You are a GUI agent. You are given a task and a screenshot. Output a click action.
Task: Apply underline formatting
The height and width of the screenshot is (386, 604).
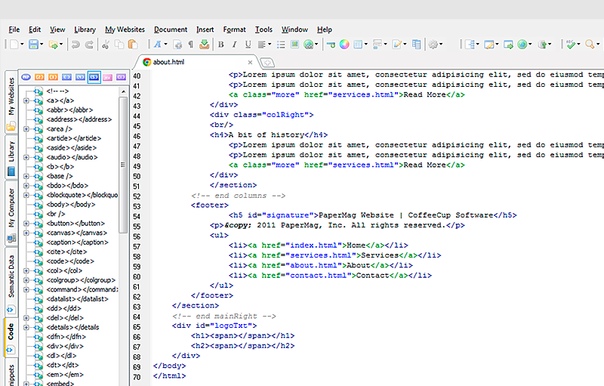[248, 45]
